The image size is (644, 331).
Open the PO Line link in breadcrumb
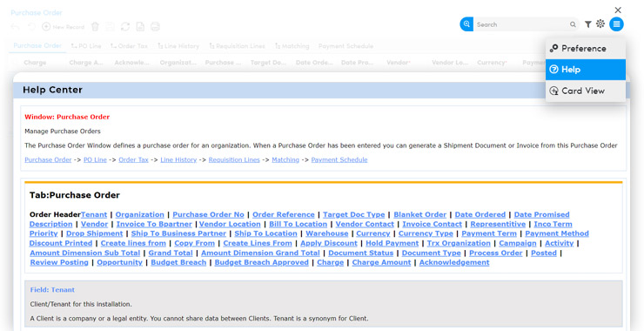click(95, 160)
